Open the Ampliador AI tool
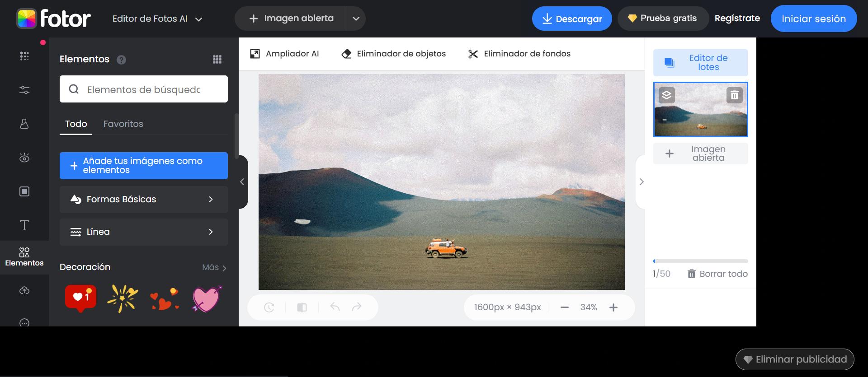The width and height of the screenshot is (868, 377). click(x=284, y=54)
